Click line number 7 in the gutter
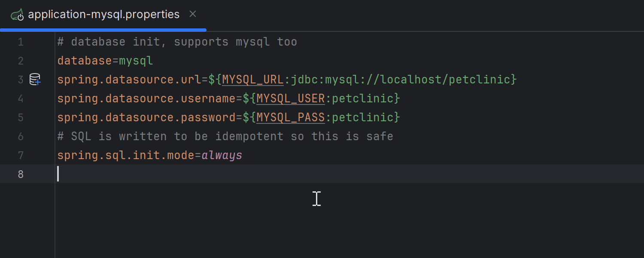Viewport: 644px width, 258px height. point(20,155)
